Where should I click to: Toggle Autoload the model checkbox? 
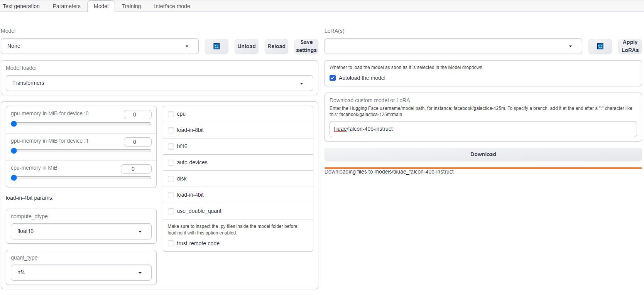point(333,78)
